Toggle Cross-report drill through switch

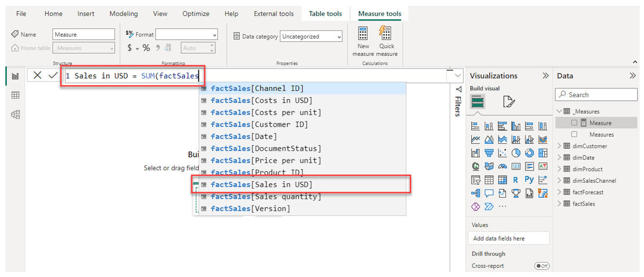coord(541,266)
